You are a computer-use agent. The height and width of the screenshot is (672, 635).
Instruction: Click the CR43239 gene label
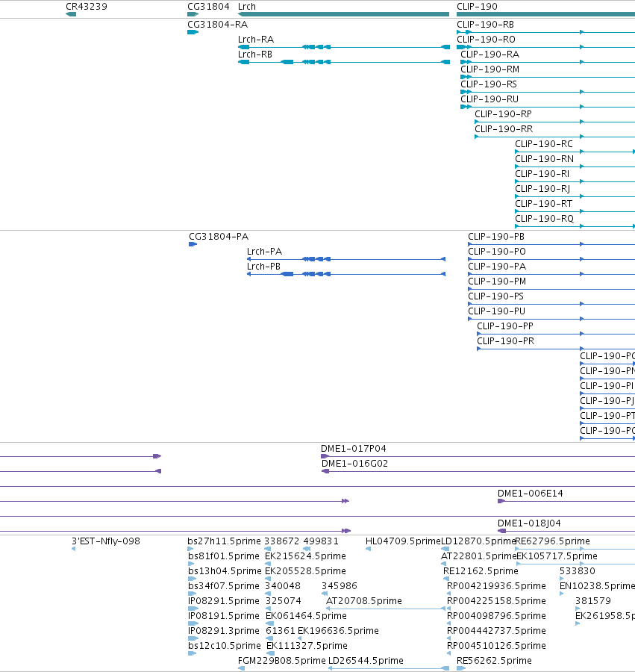[x=87, y=7]
